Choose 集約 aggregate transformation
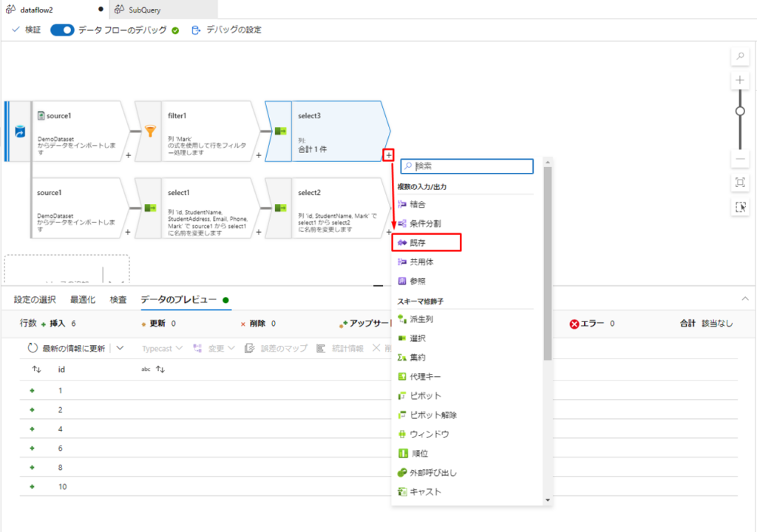757x532 pixels. coord(412,357)
